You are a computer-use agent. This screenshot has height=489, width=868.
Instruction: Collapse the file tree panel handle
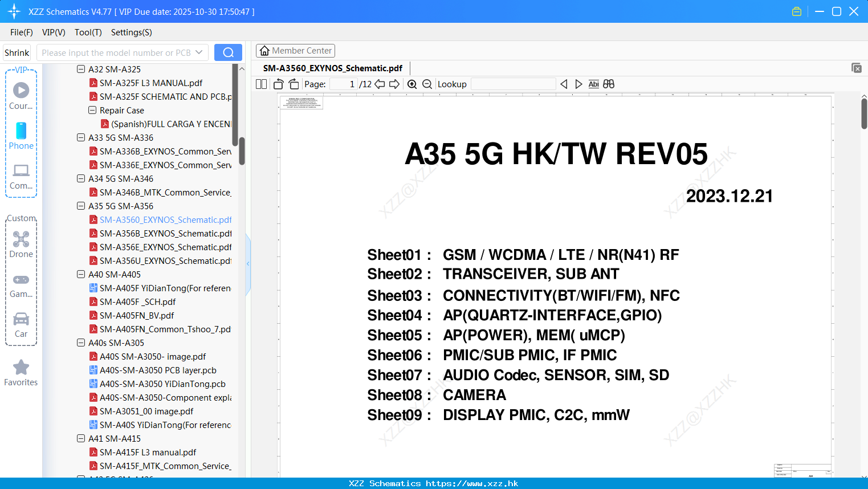[248, 264]
